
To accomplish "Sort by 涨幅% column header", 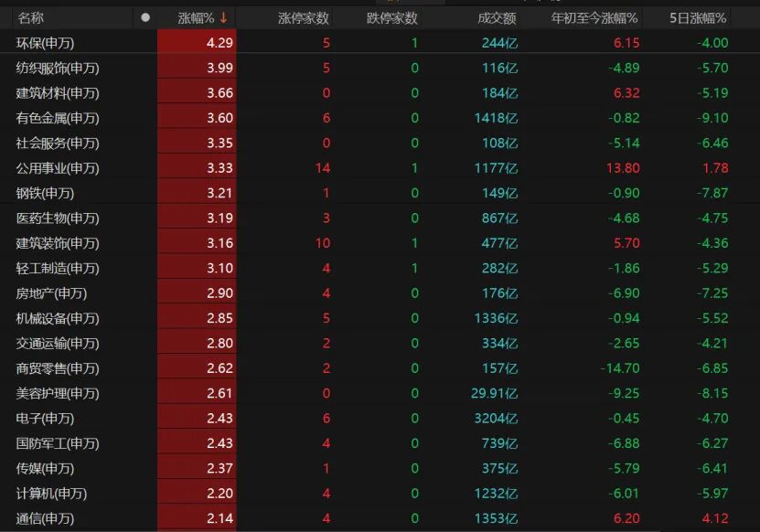I will pos(196,18).
